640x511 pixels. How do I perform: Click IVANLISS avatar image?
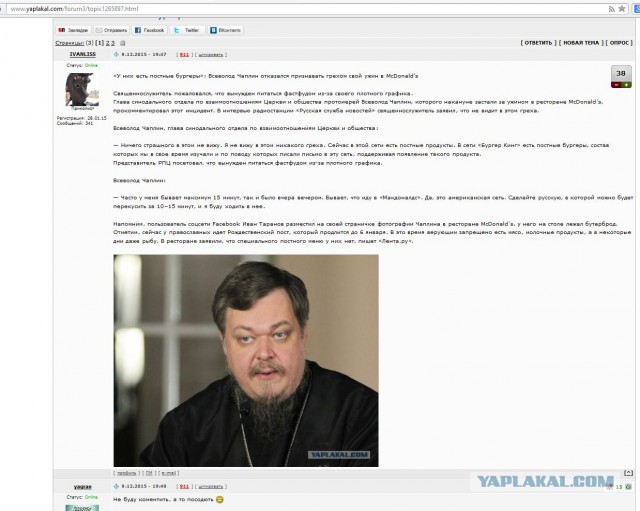82,89
